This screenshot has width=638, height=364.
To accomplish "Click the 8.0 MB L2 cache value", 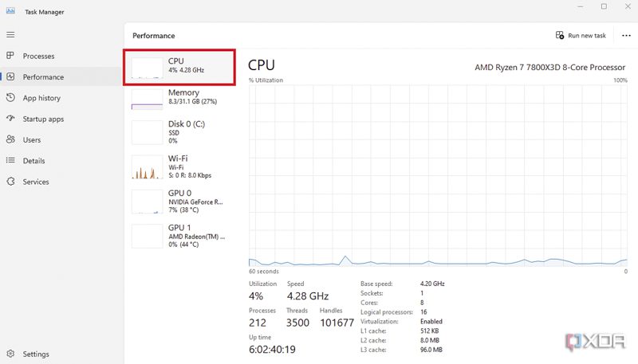I will pyautogui.click(x=430, y=340).
